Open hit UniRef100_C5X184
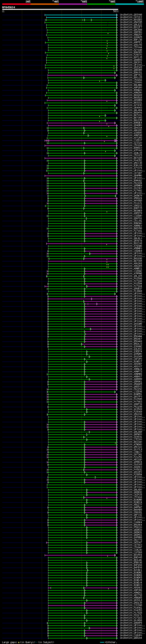146x644 pixels. (131, 146)
